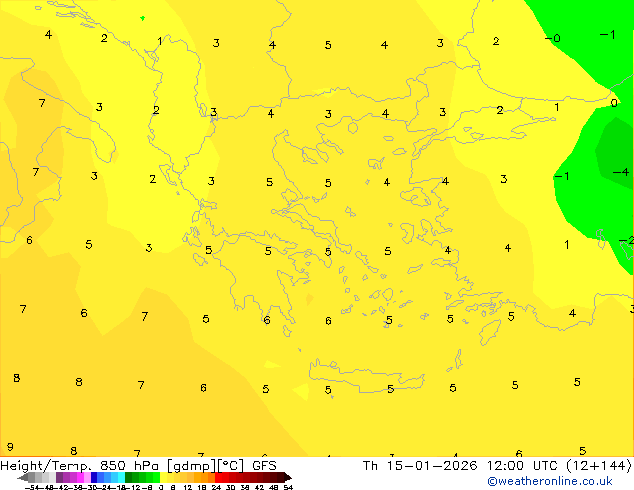Pick the cyan legend swatch at label -18

point(122,477)
